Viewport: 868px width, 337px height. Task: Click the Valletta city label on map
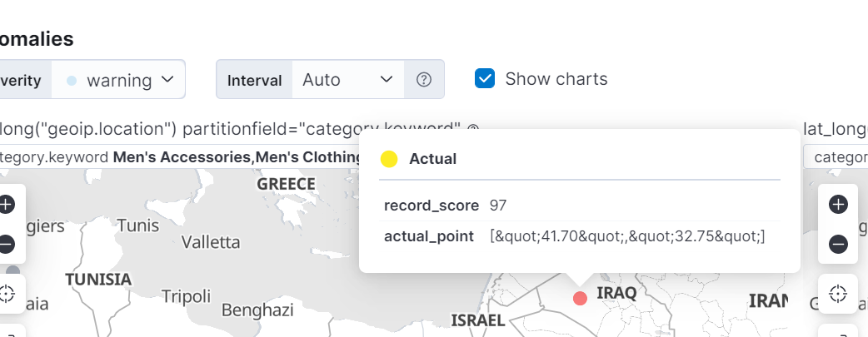[211, 242]
